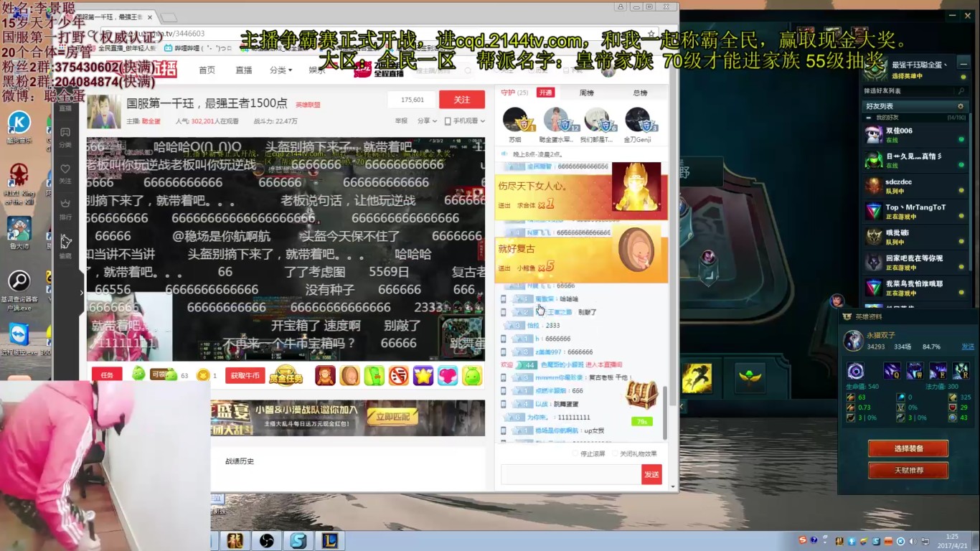The width and height of the screenshot is (980, 551).
Task: Toggle the 关闭礼物效果 option
Action: point(634,453)
